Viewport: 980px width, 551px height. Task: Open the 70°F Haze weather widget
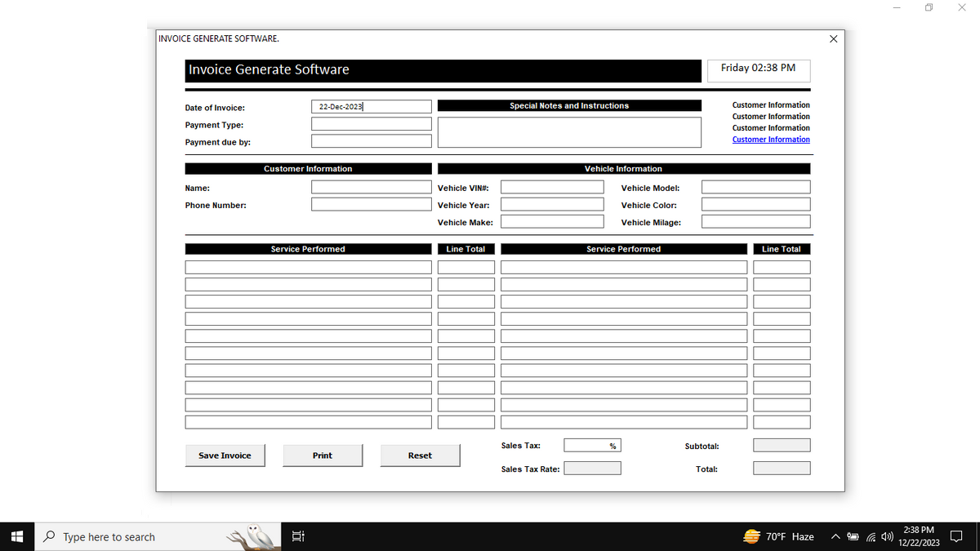pyautogui.click(x=778, y=536)
